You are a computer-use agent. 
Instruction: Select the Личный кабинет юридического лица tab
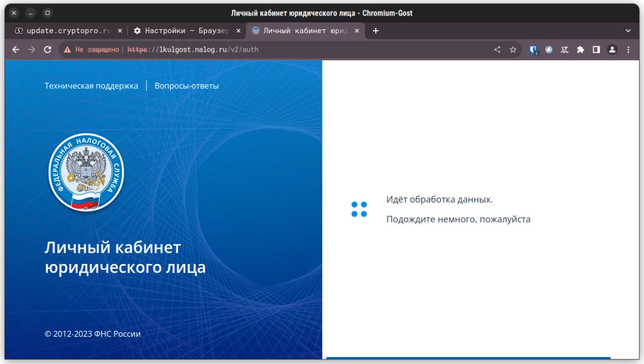click(305, 31)
